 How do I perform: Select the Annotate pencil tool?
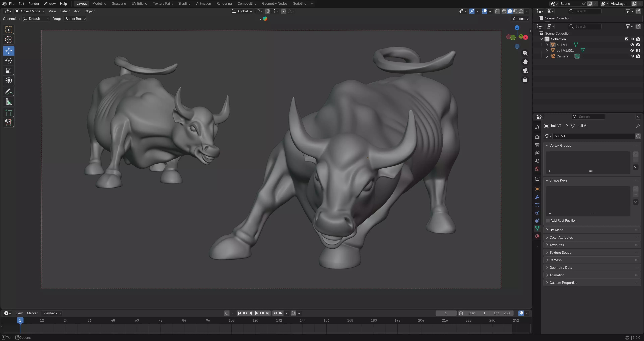(9, 92)
